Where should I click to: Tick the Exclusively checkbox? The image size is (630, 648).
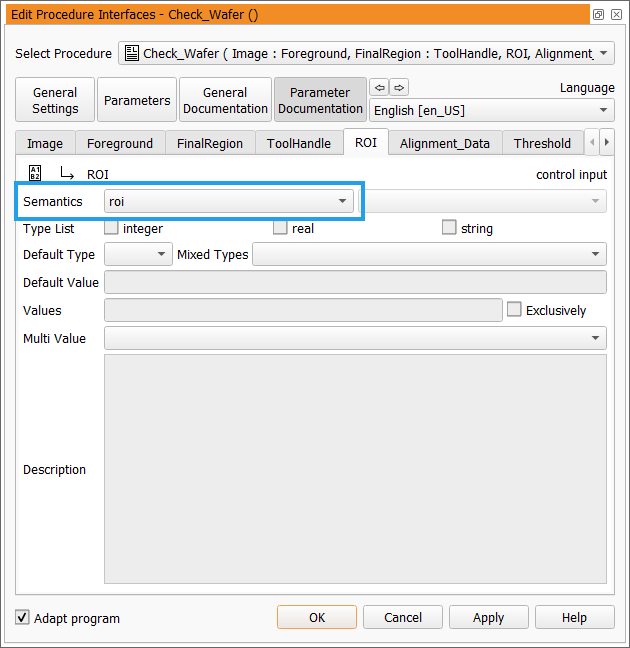(514, 310)
